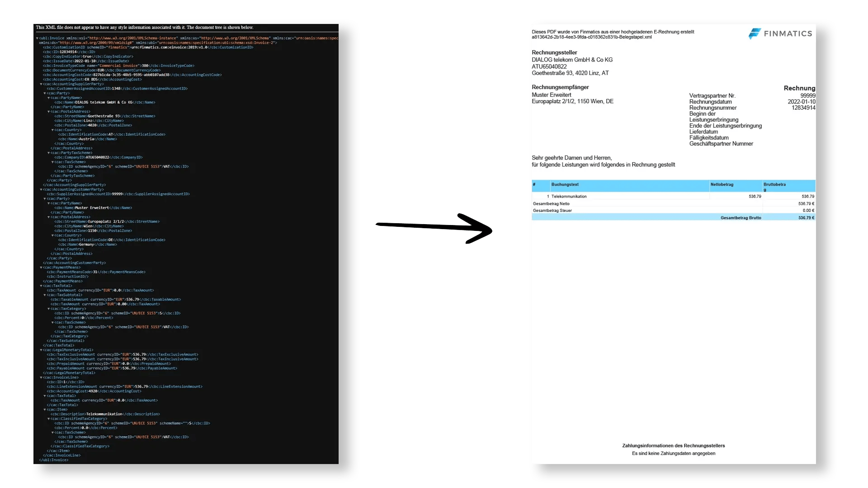Image resolution: width=868 pixels, height=488 pixels.
Task: Collapse the cac:TaxCategory node
Action: click(49, 309)
